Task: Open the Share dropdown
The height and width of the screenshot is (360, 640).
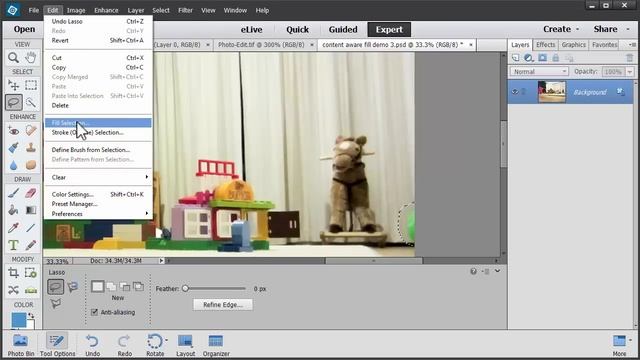Action: (x=610, y=29)
